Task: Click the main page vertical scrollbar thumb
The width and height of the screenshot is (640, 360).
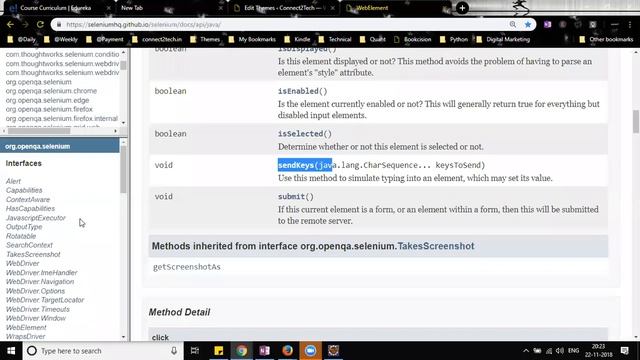Action: click(x=636, y=122)
